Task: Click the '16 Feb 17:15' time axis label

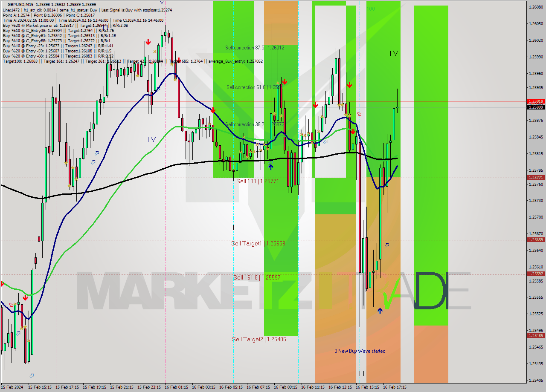Action: click(395, 387)
